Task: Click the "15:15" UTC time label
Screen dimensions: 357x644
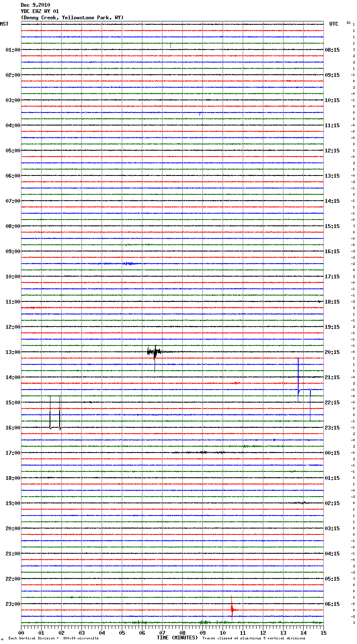Action: pyautogui.click(x=332, y=226)
